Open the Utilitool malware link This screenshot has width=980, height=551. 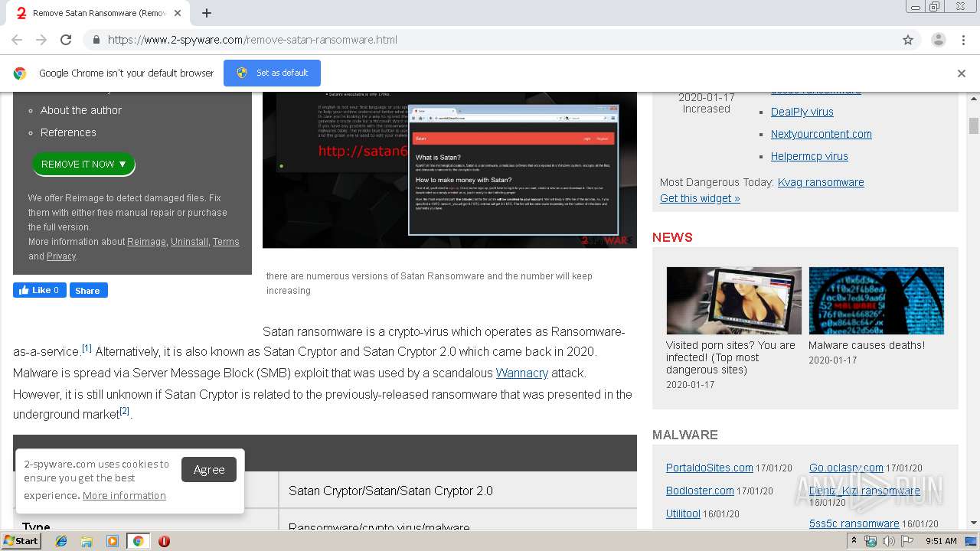click(683, 514)
